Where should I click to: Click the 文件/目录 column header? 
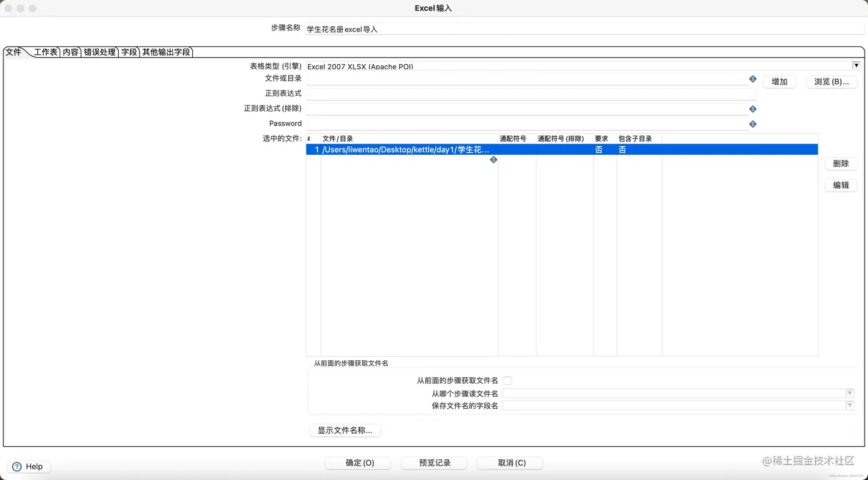(x=409, y=139)
